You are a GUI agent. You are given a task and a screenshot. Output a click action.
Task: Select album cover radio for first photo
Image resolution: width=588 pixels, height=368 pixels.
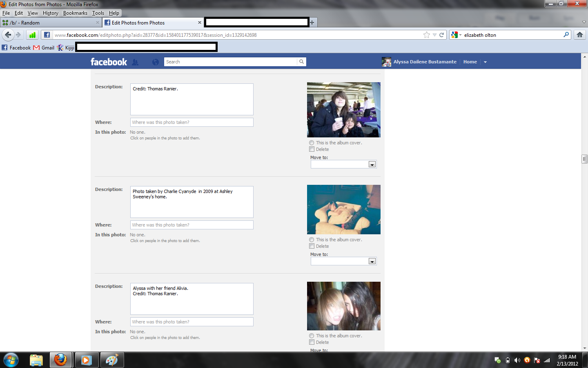pyautogui.click(x=312, y=143)
